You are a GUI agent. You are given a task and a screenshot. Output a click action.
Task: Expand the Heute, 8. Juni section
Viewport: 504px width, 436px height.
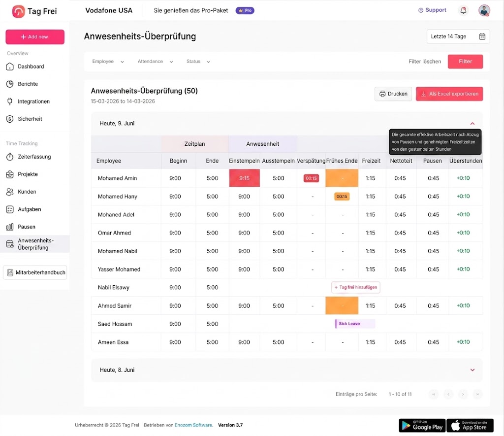point(472,370)
